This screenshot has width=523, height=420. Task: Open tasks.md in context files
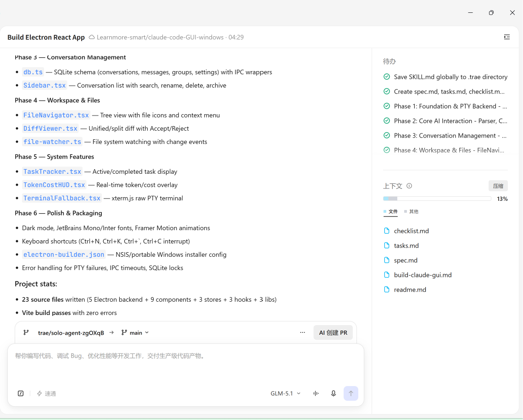(406, 245)
